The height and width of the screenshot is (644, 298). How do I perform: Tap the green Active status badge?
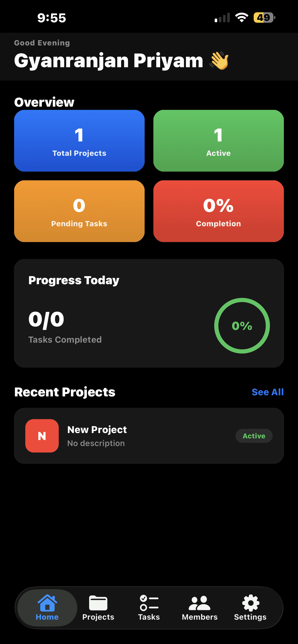coord(254,436)
